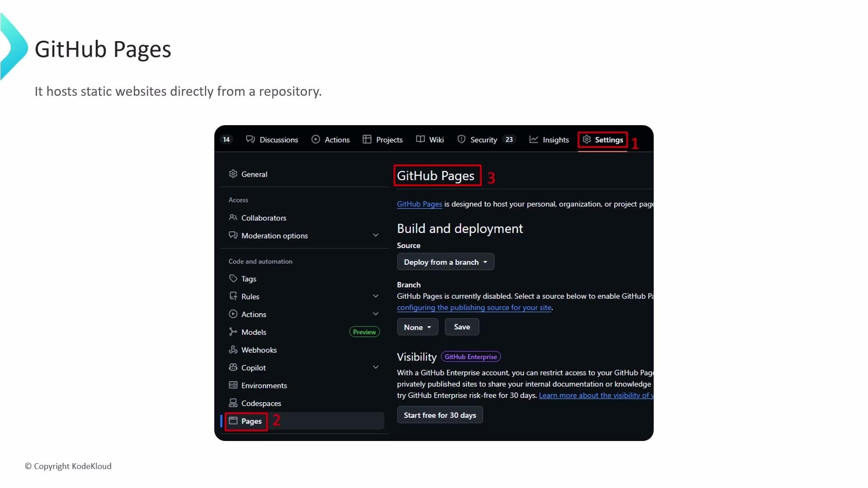Click the Rules icon in sidebar
The image size is (868, 488).
(x=233, y=296)
